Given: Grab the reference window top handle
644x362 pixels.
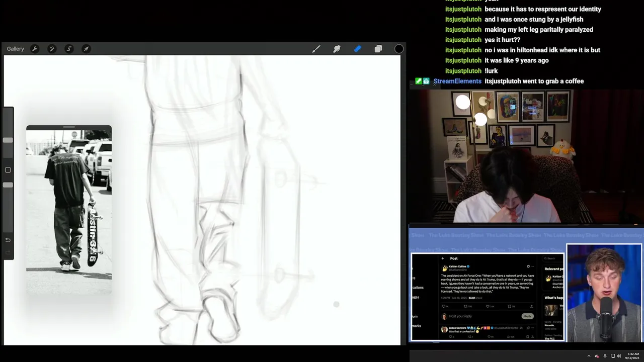Looking at the screenshot, I should click(69, 127).
